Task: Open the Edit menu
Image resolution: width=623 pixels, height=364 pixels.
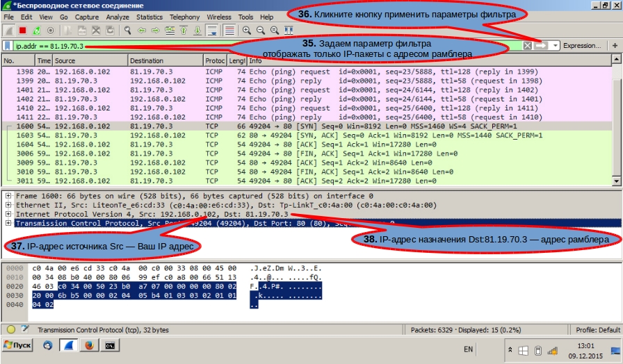Action: 26,17
